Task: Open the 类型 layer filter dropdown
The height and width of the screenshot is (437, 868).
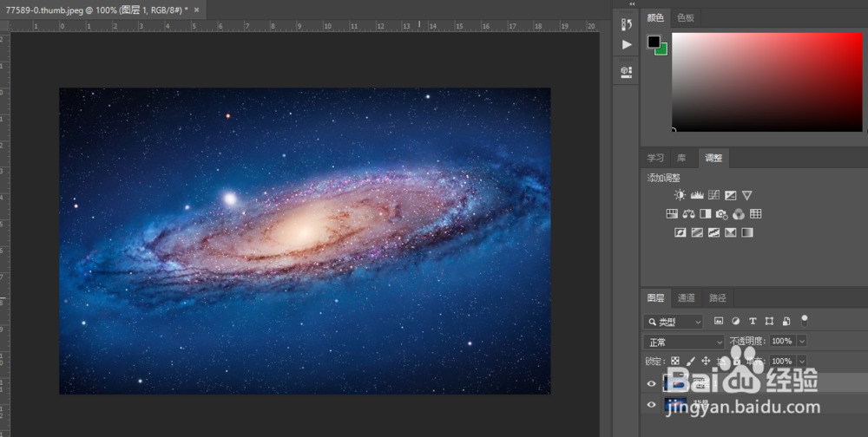Action: [x=674, y=322]
